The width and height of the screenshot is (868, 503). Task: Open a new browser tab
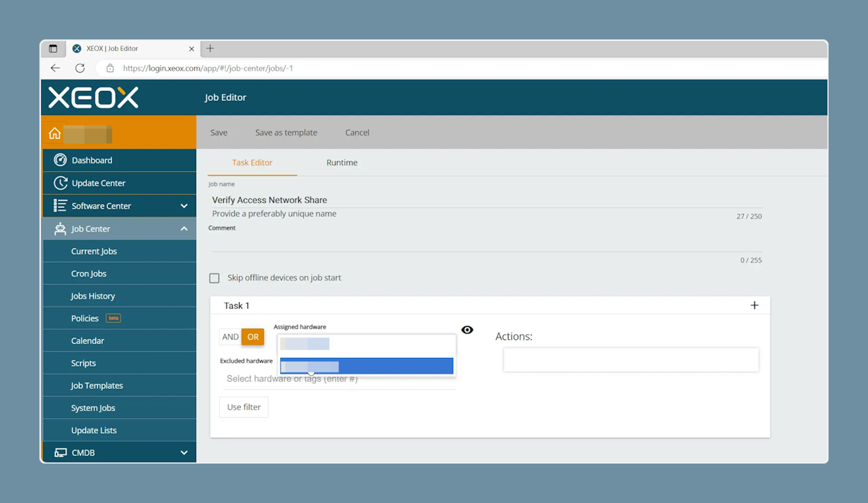click(x=210, y=49)
